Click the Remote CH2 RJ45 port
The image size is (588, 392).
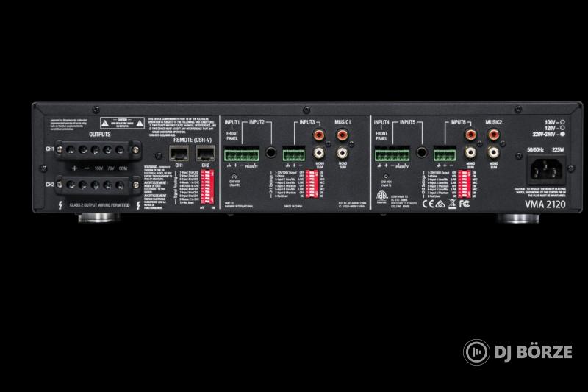[206, 154]
